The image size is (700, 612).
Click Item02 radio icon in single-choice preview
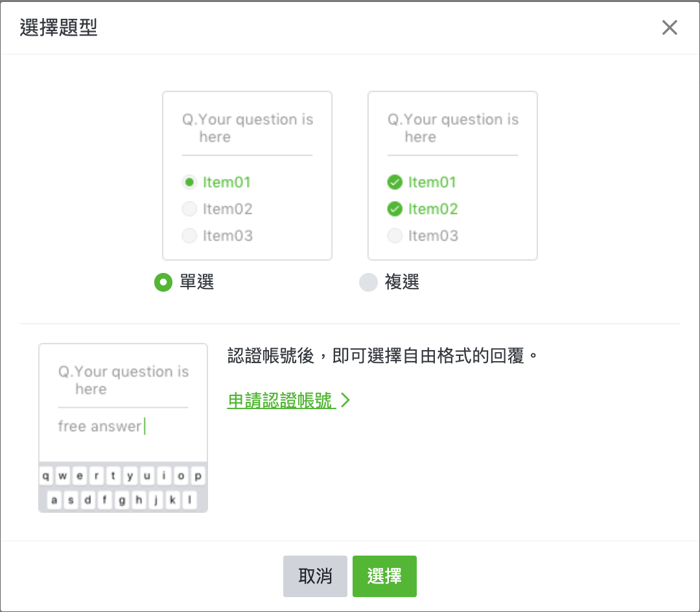(189, 209)
